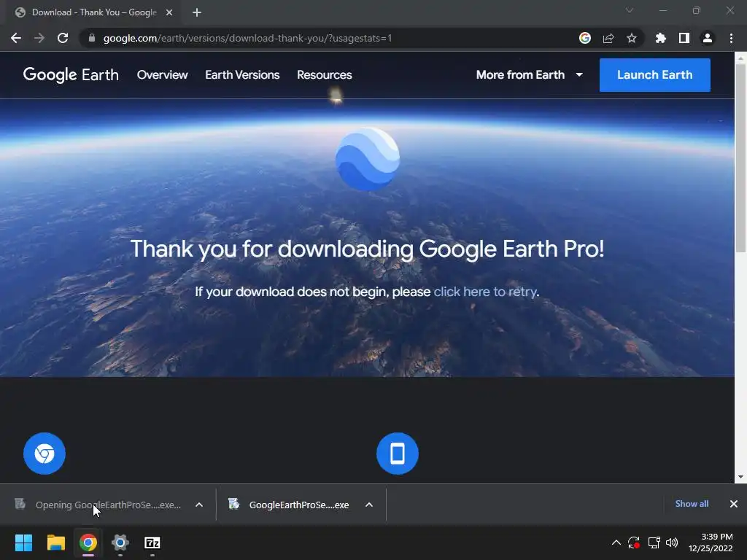Click the sync status tray icon
This screenshot has height=560, width=747.
pos(634,542)
